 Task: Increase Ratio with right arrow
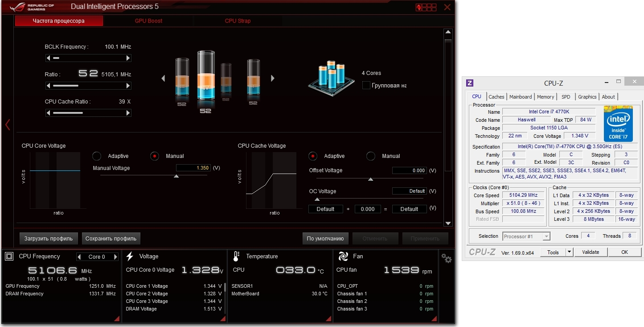[x=128, y=86]
